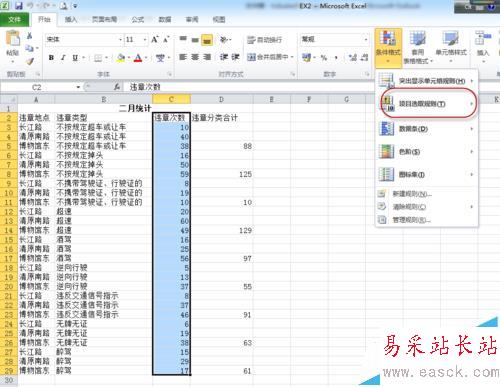Increase font size with large A

pyautogui.click(x=155, y=40)
